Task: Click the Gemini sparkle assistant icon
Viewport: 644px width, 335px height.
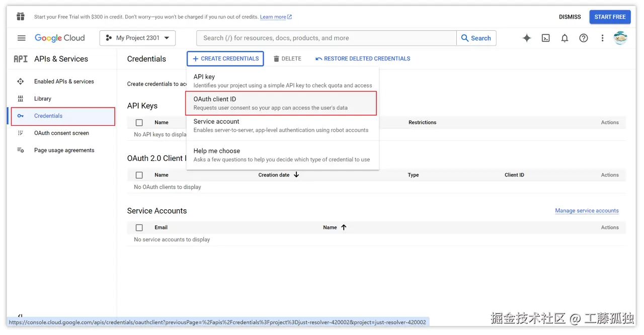Action: click(x=526, y=38)
